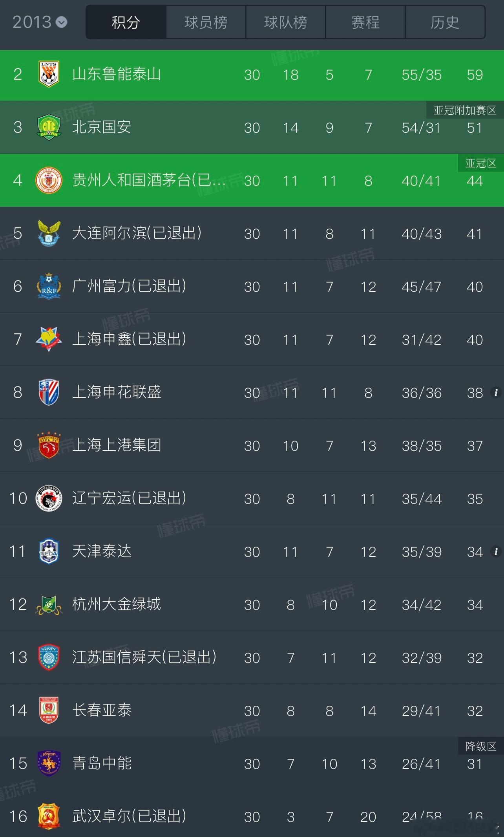Open the 上海上港集团 team row
Viewport: 504px width, 840px height.
(252, 445)
